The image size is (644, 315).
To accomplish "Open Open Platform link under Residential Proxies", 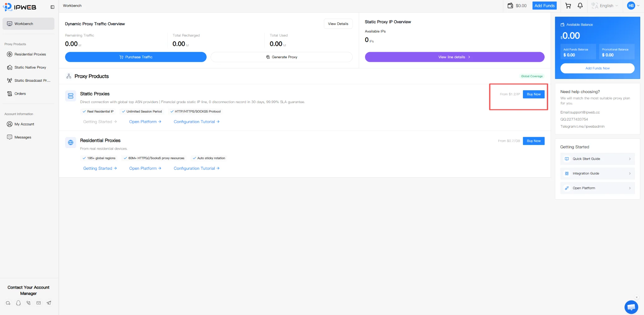I will [145, 168].
